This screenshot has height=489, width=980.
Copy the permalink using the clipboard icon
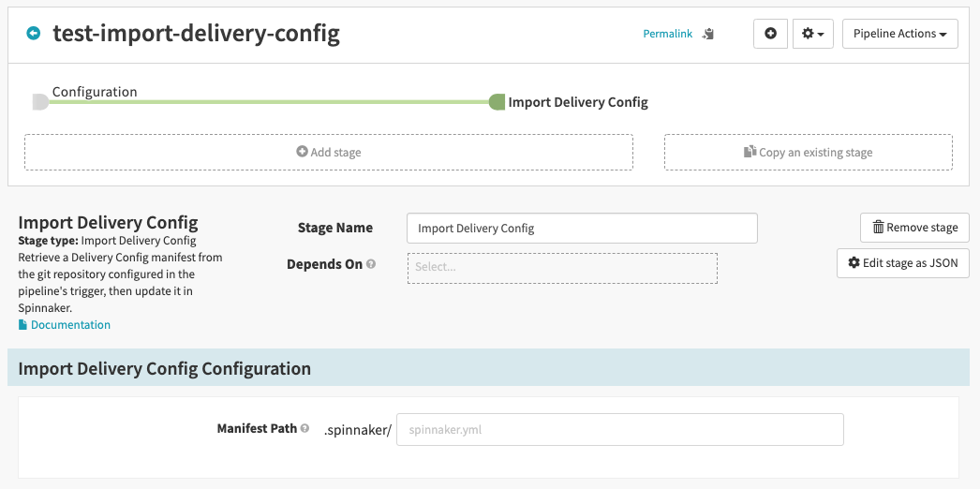point(709,34)
